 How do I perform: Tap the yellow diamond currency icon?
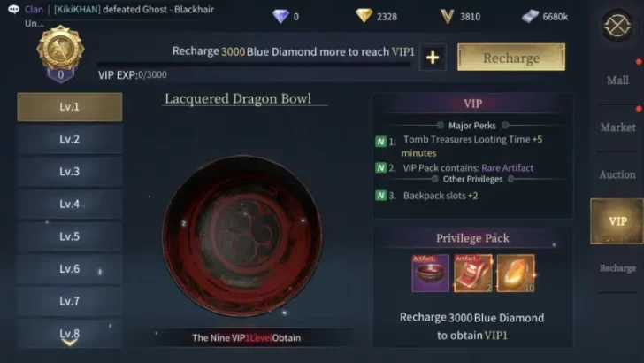pyautogui.click(x=364, y=16)
